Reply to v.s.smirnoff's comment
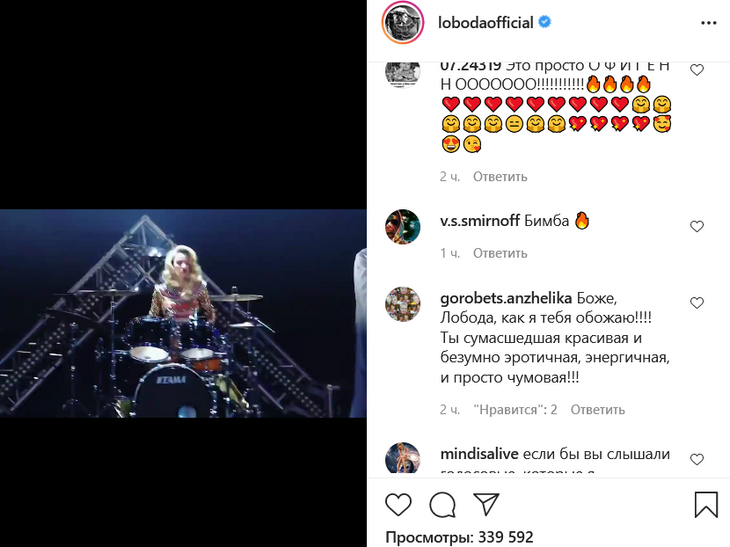Screen dimensions: 730x547 [500, 253]
